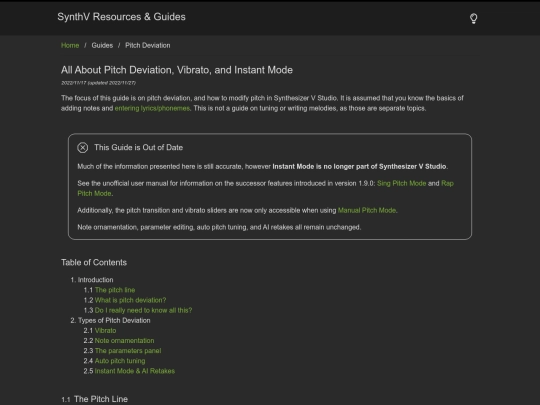Click the date 2022/11/17 updated text

coord(98,83)
